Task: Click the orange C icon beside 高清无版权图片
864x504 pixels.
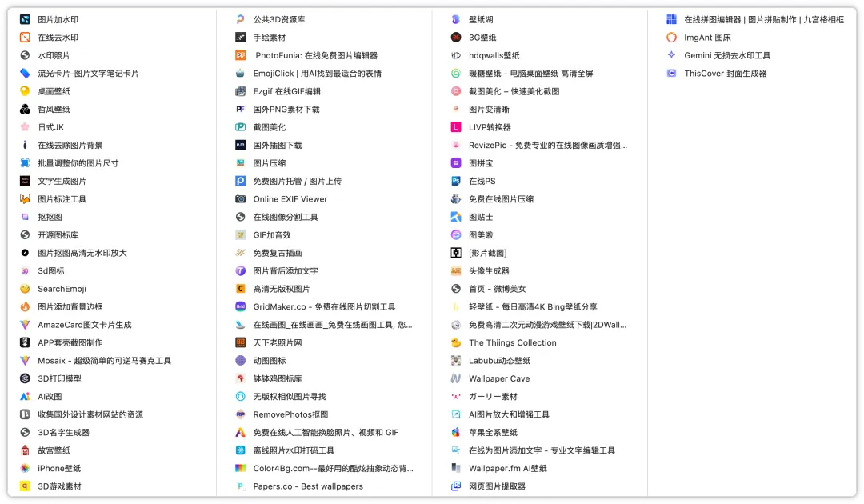Action: click(240, 289)
